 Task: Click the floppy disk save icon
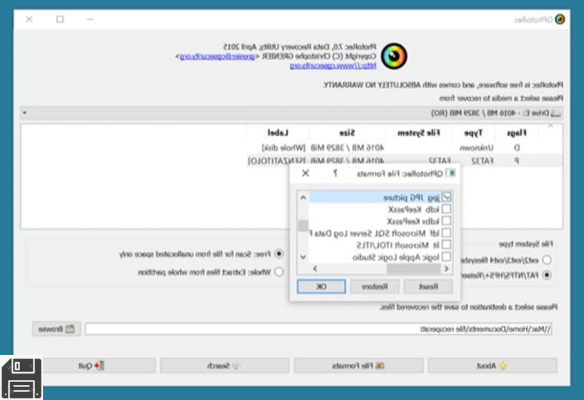[22, 378]
